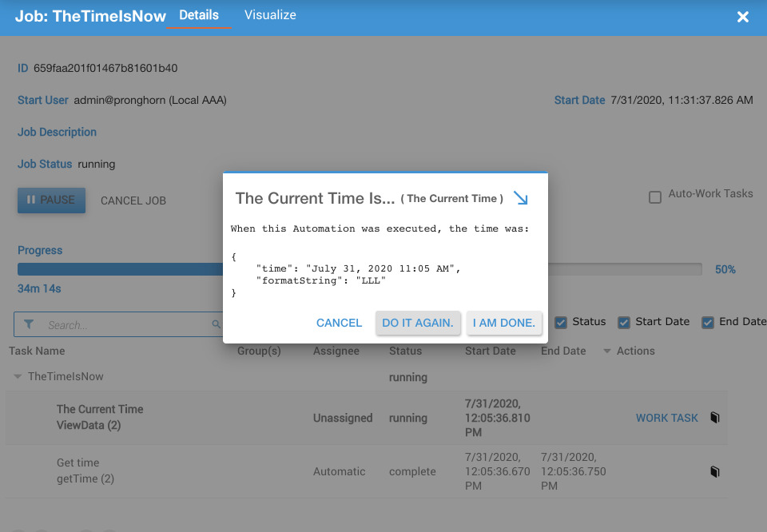767x532 pixels.
Task: Uncheck the End Date column checkbox
Action: (x=708, y=322)
